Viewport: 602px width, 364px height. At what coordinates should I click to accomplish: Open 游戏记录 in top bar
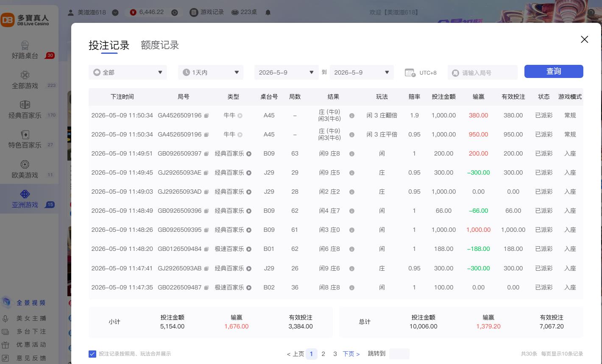pos(206,12)
